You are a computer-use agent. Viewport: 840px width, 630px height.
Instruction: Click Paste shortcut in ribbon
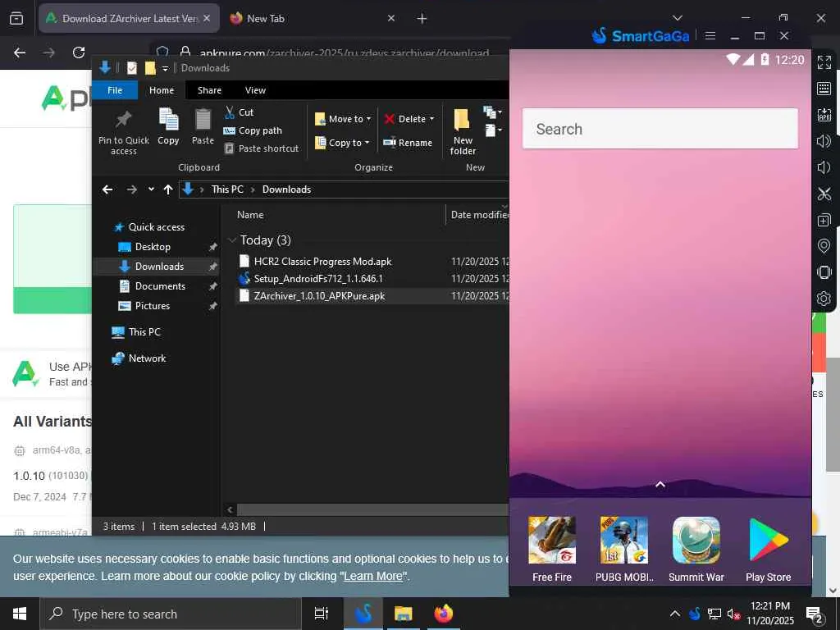point(261,148)
